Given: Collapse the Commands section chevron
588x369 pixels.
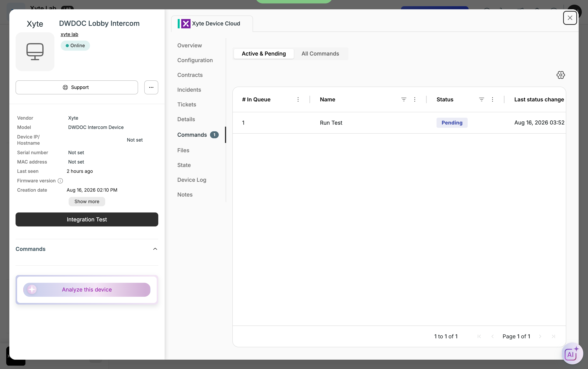Looking at the screenshot, I should click(x=155, y=249).
